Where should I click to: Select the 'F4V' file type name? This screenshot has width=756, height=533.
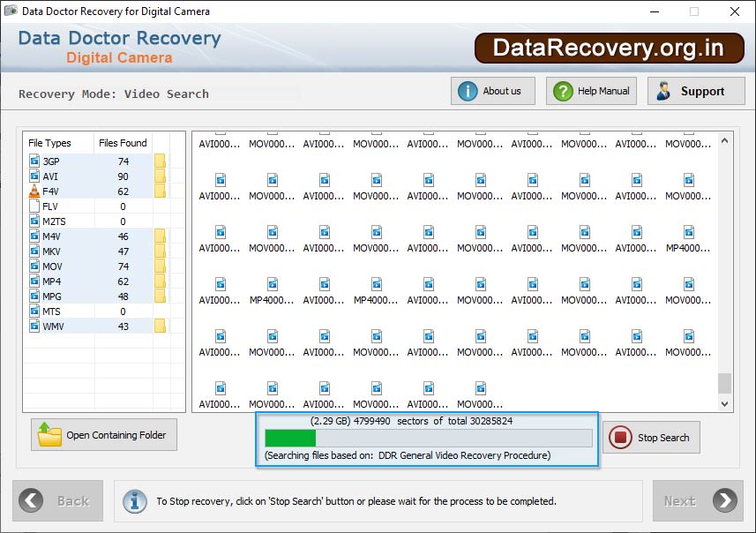pyautogui.click(x=50, y=191)
